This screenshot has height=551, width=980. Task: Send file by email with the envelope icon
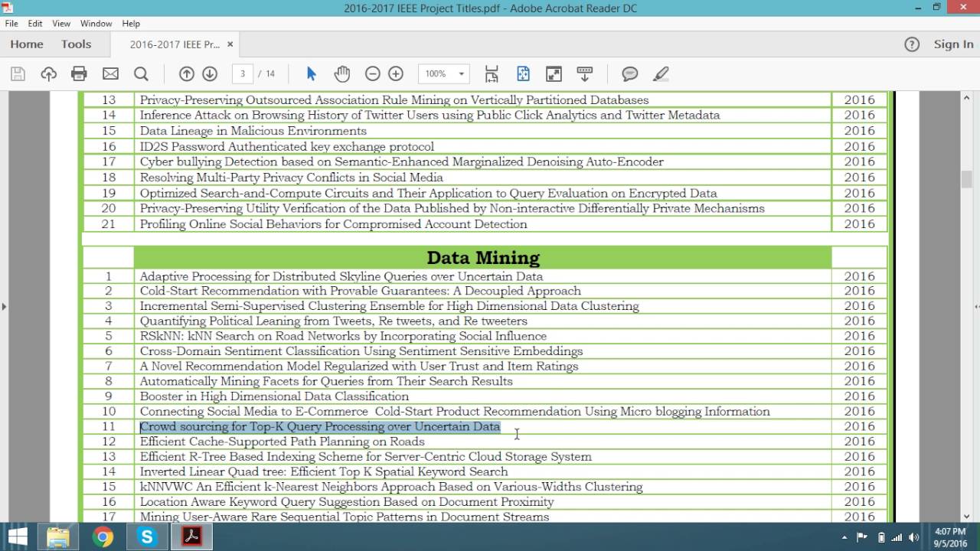[110, 74]
